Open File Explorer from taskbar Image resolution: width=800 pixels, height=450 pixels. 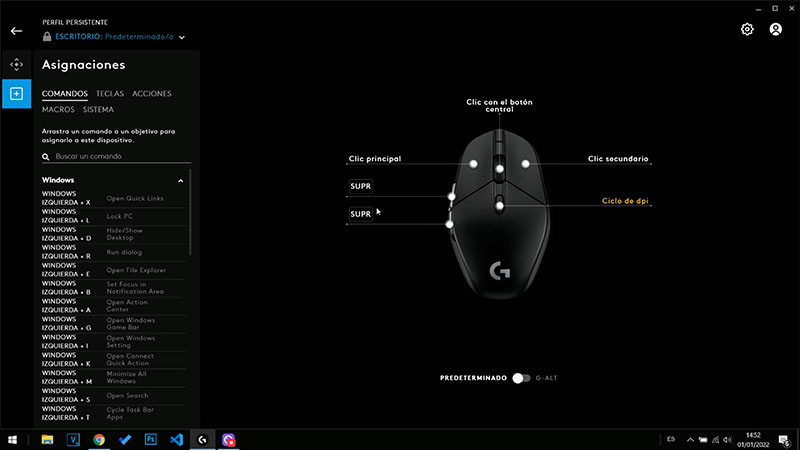coord(47,440)
